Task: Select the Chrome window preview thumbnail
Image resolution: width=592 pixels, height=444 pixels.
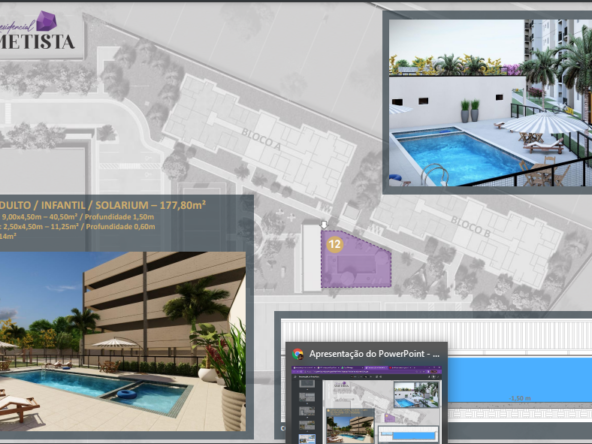Action: [366, 404]
